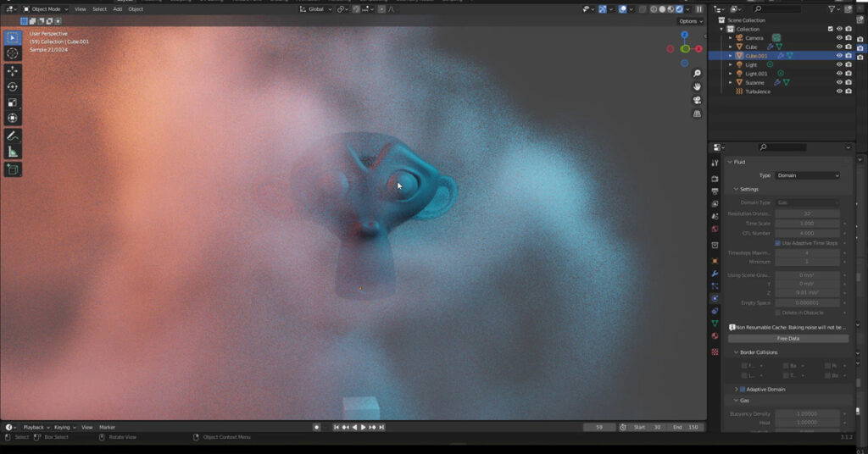Screen dimensions: 868x454
Task: Hide Suzanne using its eye icon
Action: [x=839, y=82]
